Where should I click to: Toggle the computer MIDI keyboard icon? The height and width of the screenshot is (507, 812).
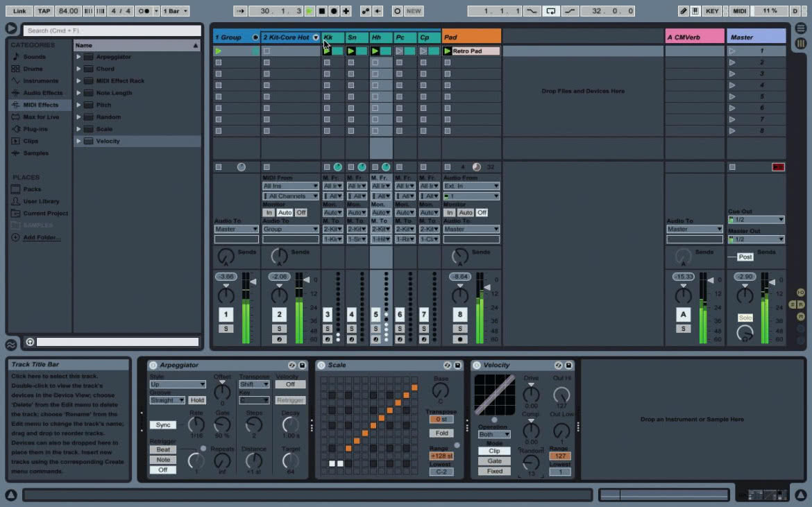tap(695, 11)
